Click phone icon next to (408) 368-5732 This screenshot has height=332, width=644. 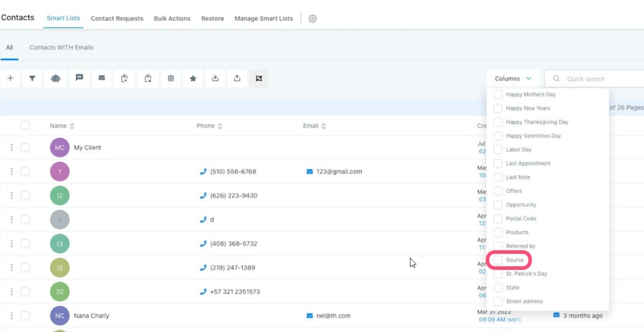tap(203, 243)
